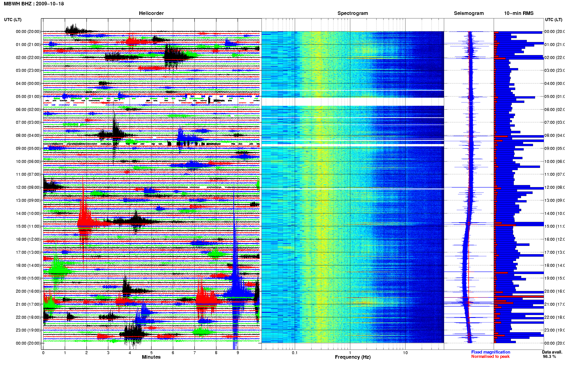Click the '98.3 %' data availability value
The height and width of the screenshot is (368, 588).
[x=549, y=357]
